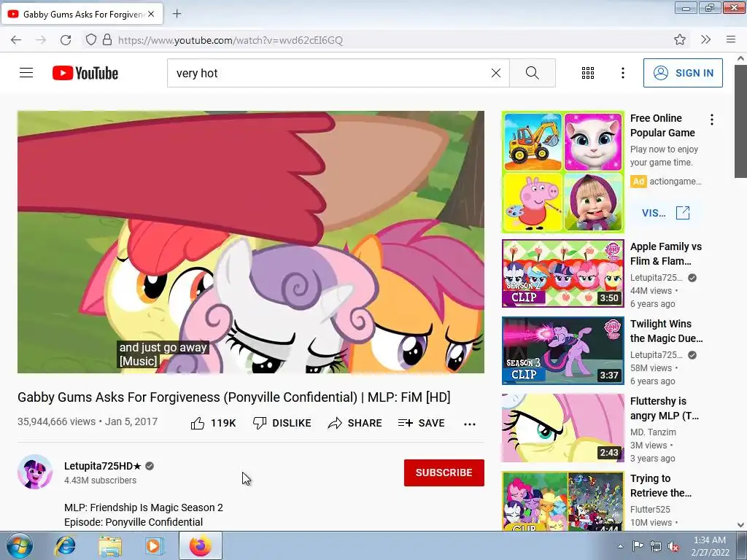The width and height of the screenshot is (747, 560).
Task: Click 'Trying to Retrieve the...' title
Action: click(661, 485)
